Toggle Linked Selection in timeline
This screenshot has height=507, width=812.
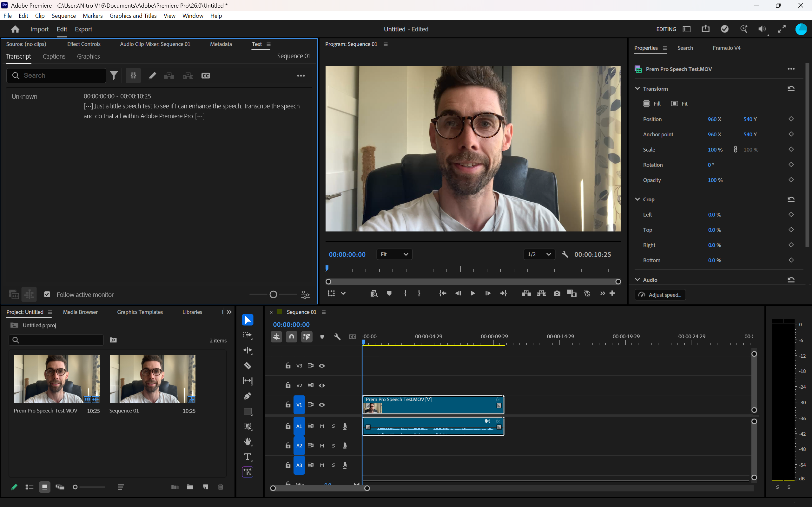(307, 337)
